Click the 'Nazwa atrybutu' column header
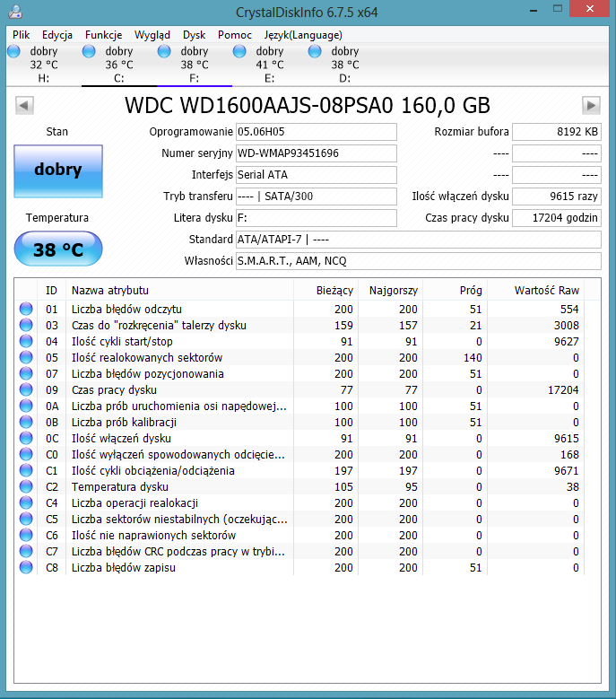The width and height of the screenshot is (616, 699). pos(179,290)
